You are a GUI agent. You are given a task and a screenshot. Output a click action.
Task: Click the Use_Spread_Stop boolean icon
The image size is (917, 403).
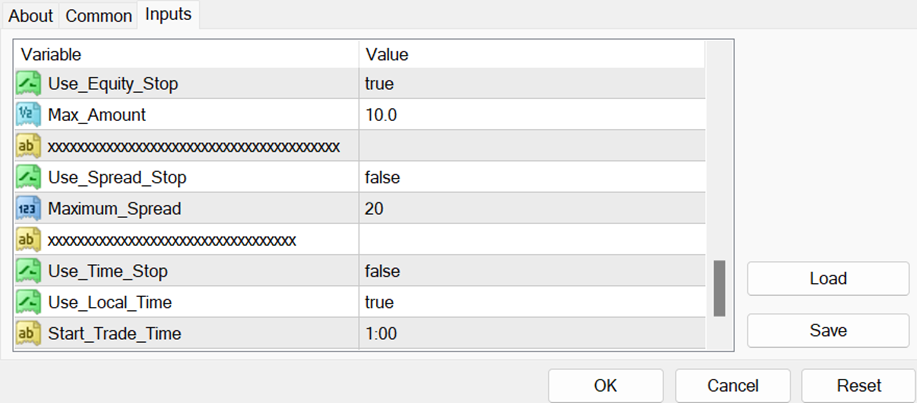tap(28, 178)
